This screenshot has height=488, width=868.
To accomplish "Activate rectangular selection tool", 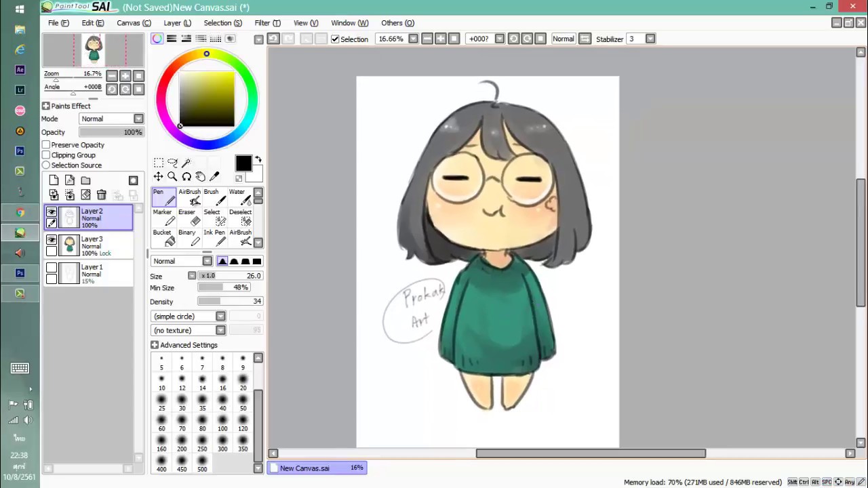I will [158, 163].
